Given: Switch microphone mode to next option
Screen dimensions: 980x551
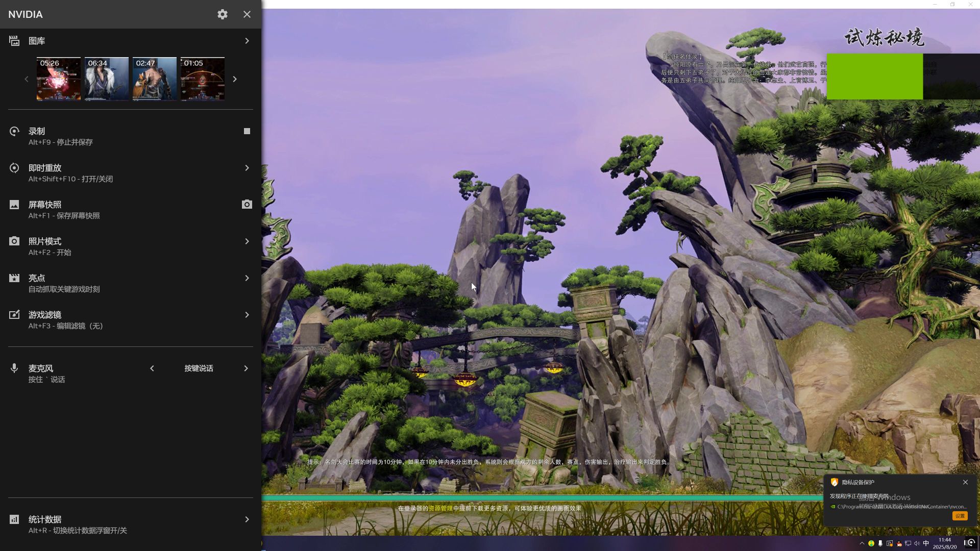Looking at the screenshot, I should (x=246, y=368).
